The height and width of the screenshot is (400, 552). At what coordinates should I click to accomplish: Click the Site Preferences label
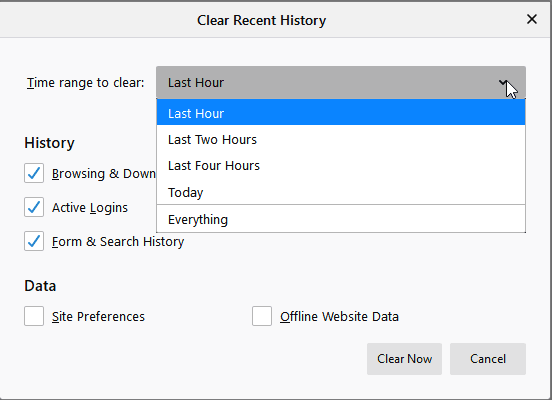[x=98, y=317]
